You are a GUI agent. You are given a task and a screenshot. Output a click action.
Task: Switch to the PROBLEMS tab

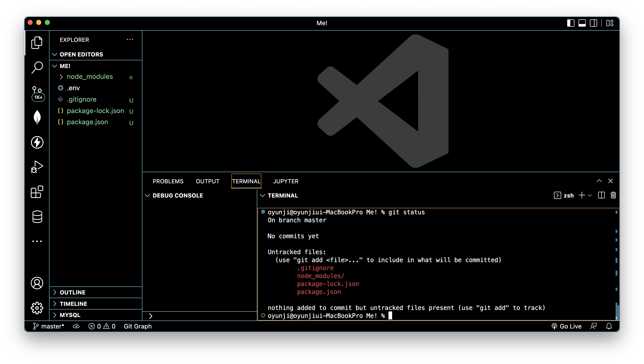[168, 181]
